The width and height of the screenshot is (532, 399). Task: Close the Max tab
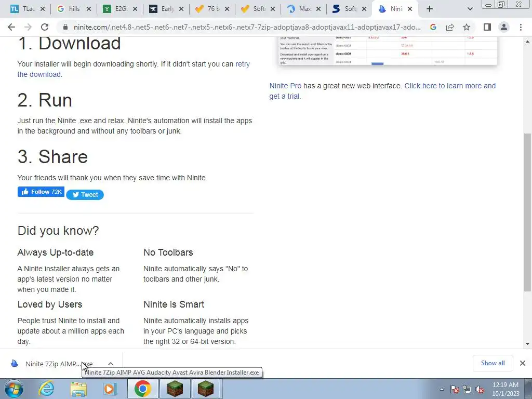[318, 9]
